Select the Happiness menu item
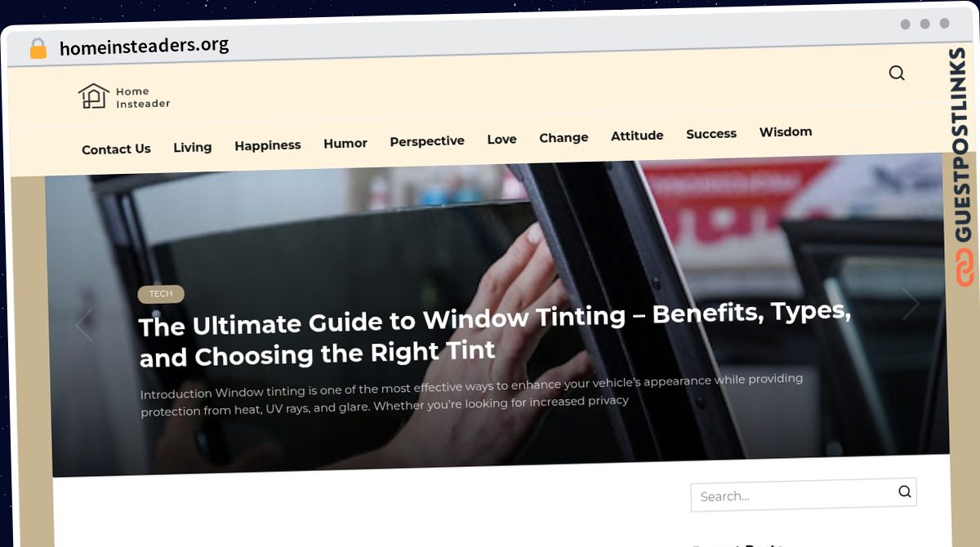Image resolution: width=980 pixels, height=547 pixels. click(268, 145)
